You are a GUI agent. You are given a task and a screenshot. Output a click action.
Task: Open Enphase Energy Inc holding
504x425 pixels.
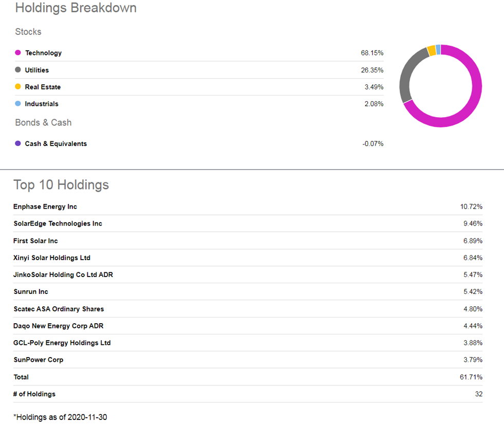[45, 207]
